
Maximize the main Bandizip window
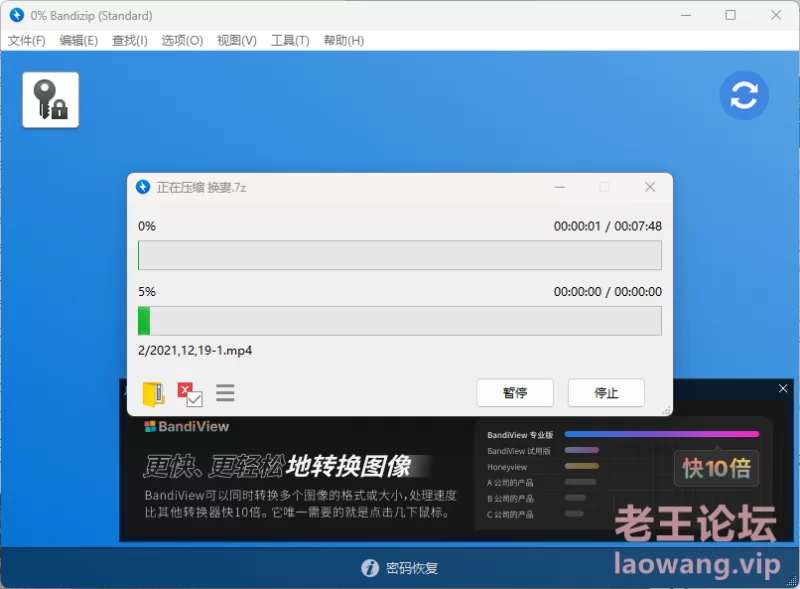click(x=731, y=15)
